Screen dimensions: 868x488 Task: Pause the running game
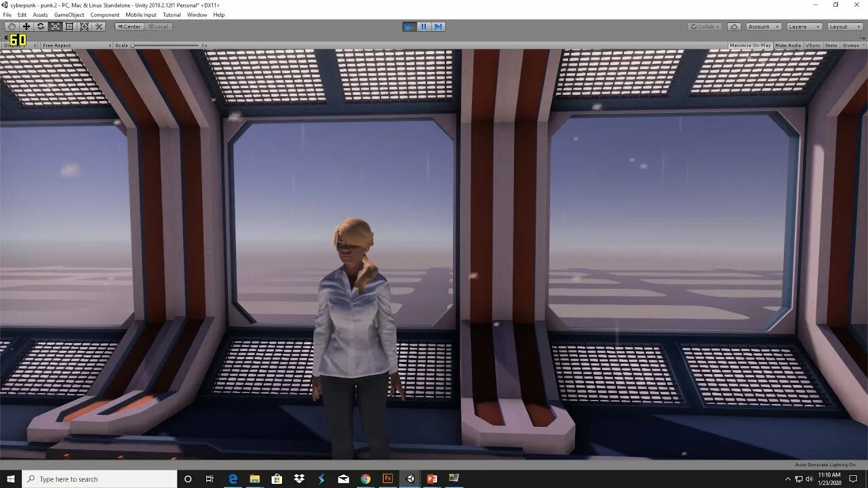[424, 26]
